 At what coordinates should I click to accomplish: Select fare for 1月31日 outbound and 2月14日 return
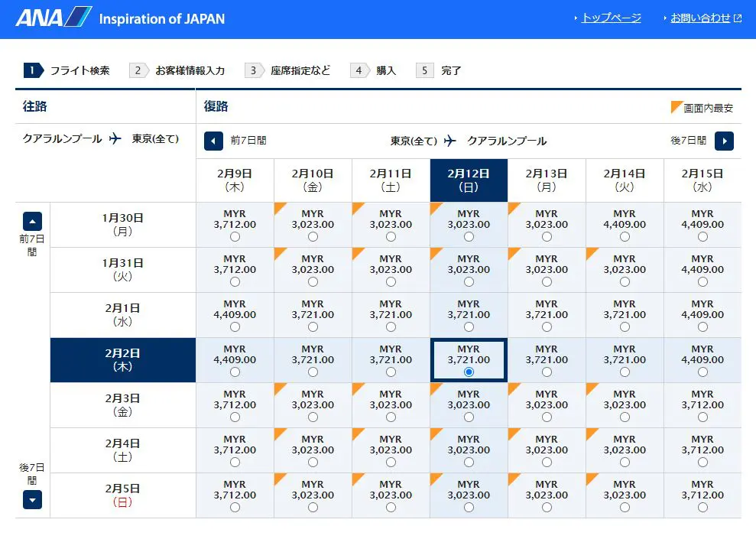tap(625, 281)
